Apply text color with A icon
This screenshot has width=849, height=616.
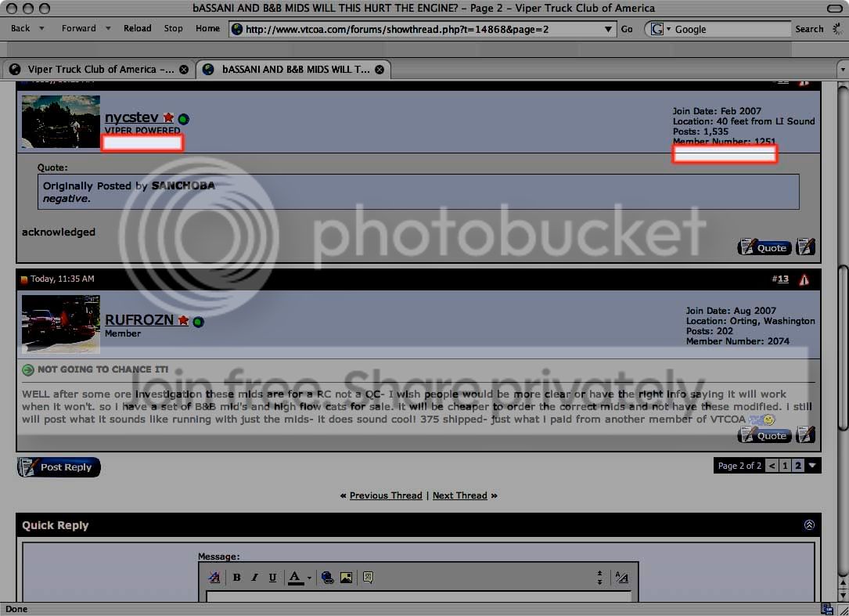[x=295, y=578]
